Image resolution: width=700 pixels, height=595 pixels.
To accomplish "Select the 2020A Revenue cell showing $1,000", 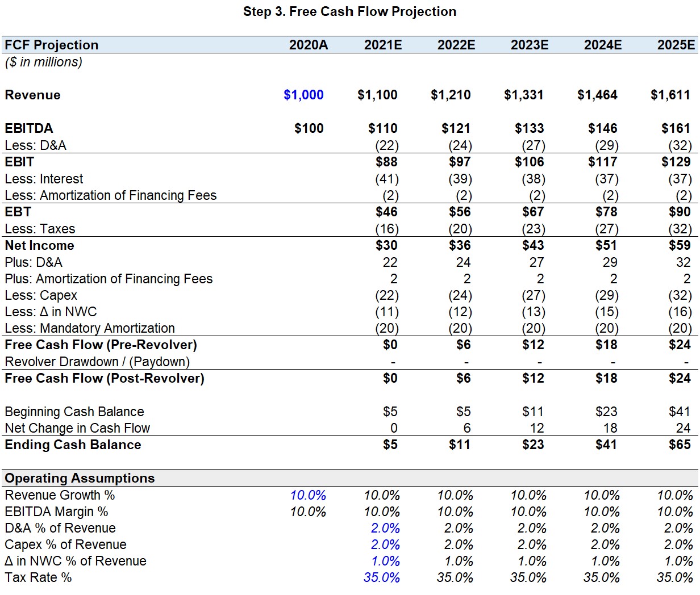I will (304, 95).
